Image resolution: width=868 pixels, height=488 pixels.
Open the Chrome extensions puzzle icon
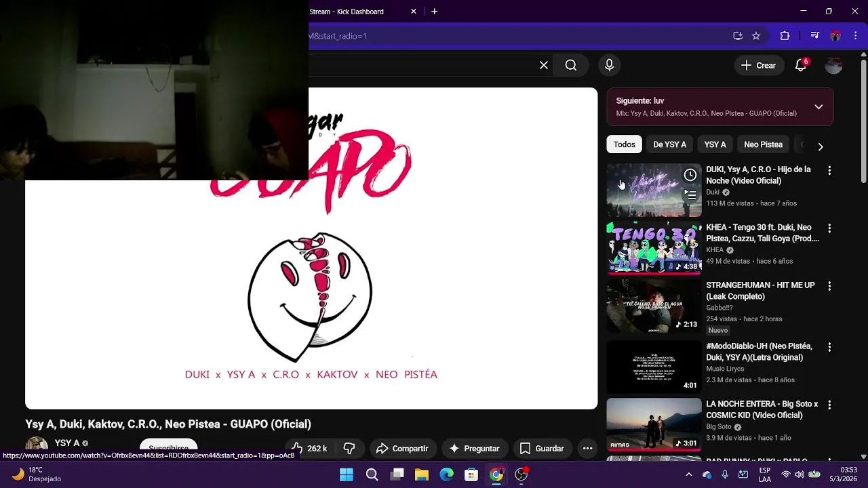click(785, 36)
